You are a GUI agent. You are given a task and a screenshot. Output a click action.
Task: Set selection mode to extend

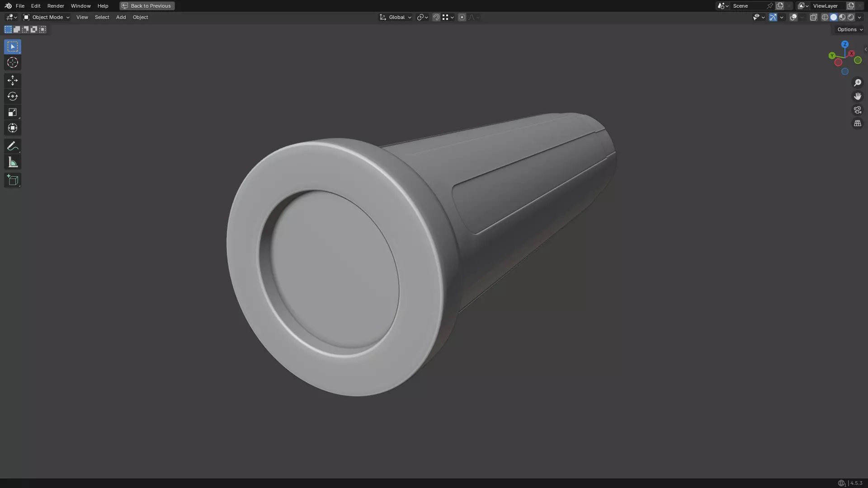point(17,29)
